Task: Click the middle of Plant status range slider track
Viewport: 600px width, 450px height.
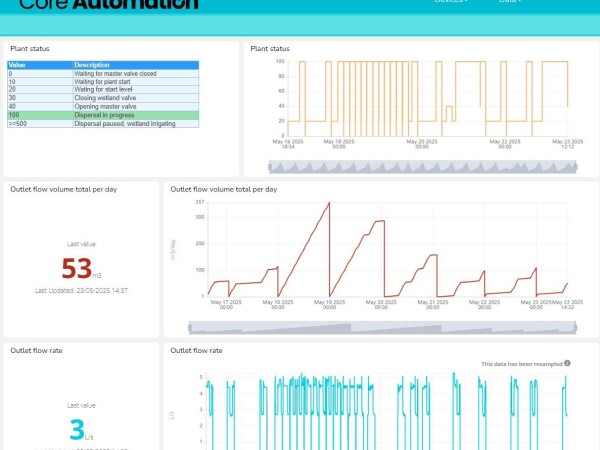Action: (x=423, y=167)
